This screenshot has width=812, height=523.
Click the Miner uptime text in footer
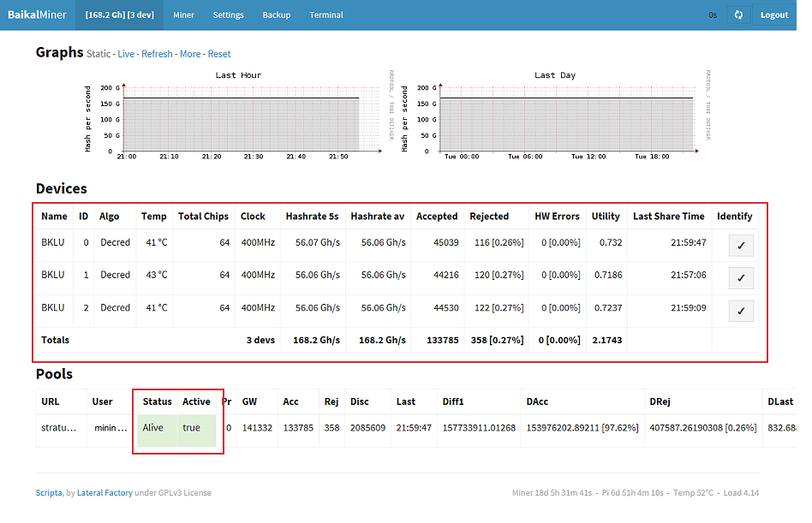(552, 493)
